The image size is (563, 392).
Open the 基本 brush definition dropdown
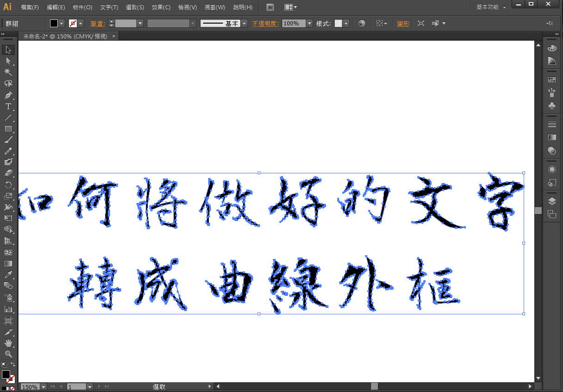[244, 23]
